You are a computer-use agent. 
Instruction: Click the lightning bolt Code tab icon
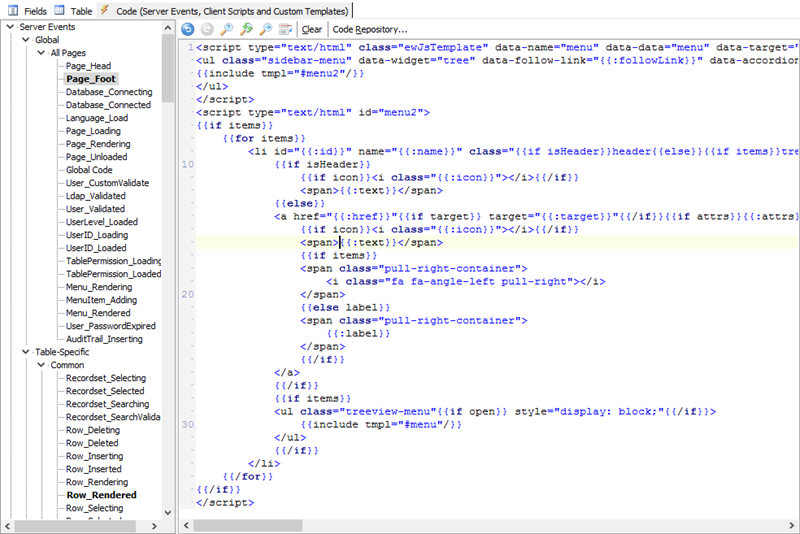pos(105,10)
